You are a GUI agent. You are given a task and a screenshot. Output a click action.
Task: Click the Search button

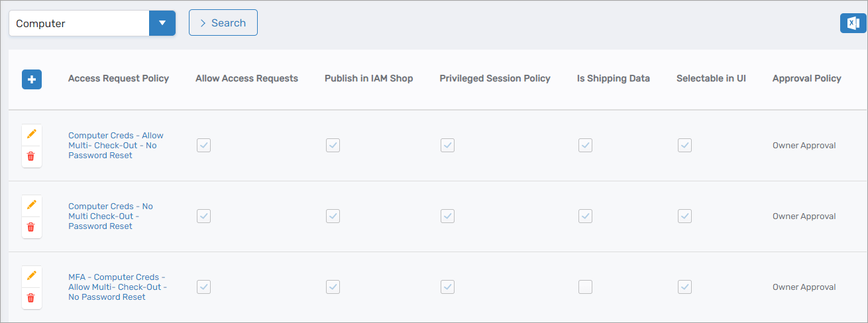pos(223,23)
